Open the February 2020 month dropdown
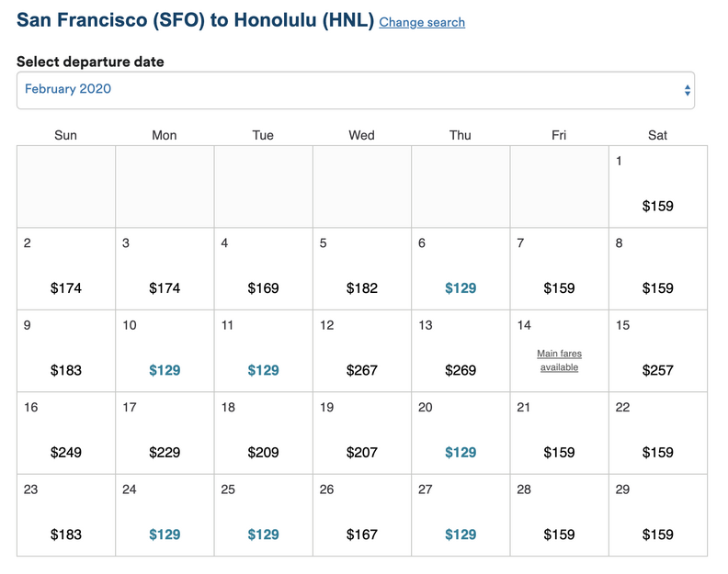Screen dimensions: 728x574 [x=355, y=90]
